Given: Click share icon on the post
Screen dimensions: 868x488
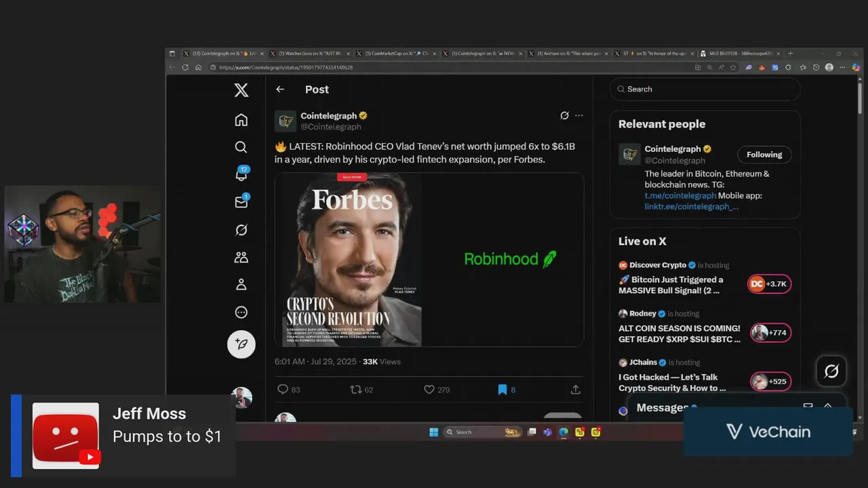Looking at the screenshot, I should point(576,390).
